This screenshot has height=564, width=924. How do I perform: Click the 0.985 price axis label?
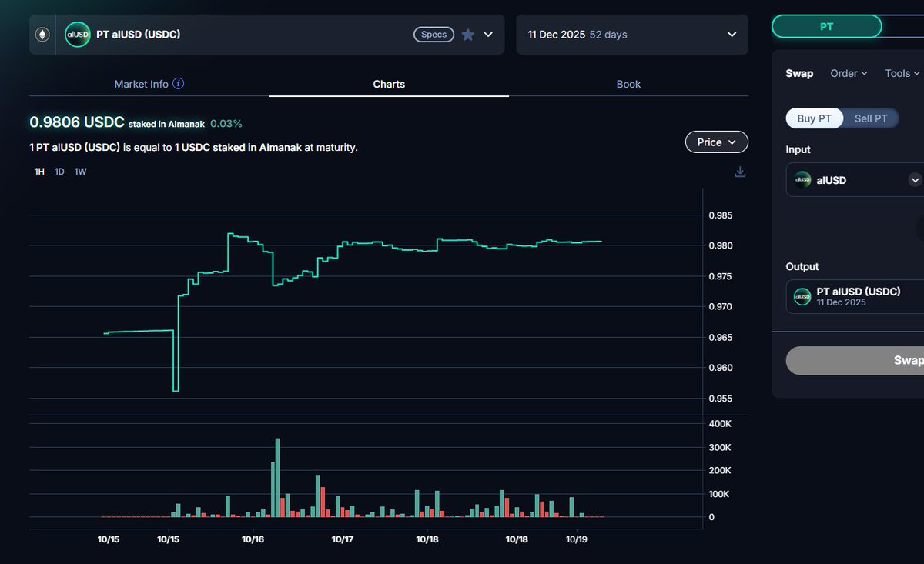point(721,215)
